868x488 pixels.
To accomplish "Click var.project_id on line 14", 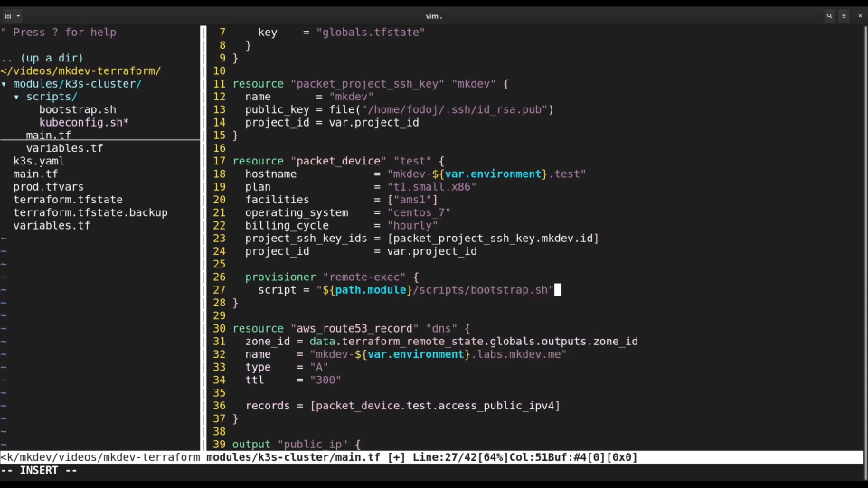I will (x=373, y=122).
